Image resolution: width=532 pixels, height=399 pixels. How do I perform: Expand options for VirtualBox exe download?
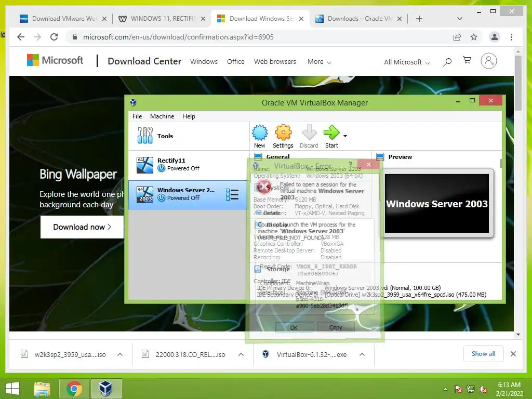[362, 354]
